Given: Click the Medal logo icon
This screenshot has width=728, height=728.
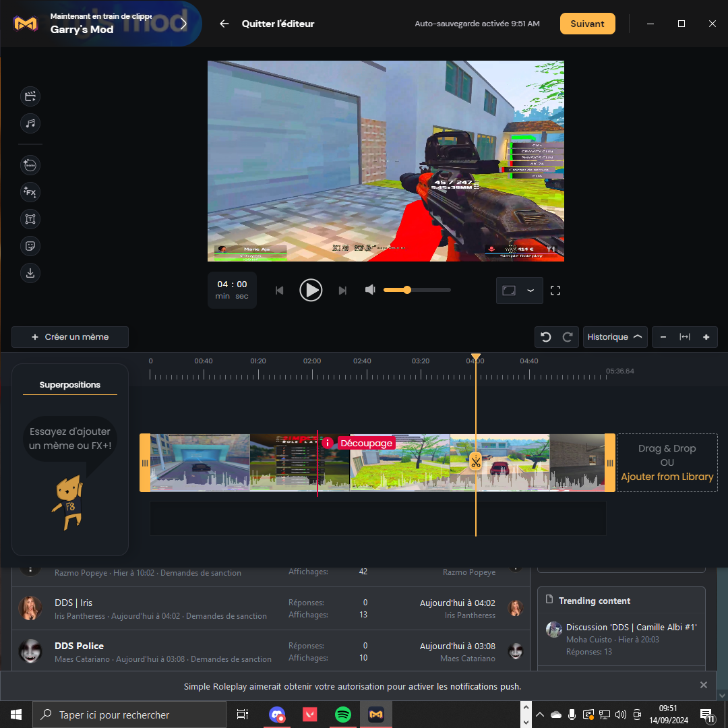Looking at the screenshot, I should [x=26, y=23].
